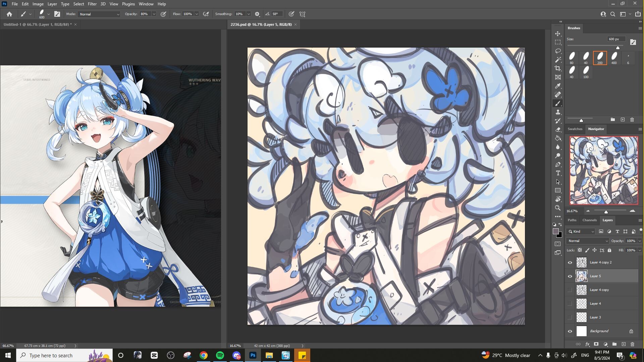
Task: Open the Filter menu
Action: (92, 4)
